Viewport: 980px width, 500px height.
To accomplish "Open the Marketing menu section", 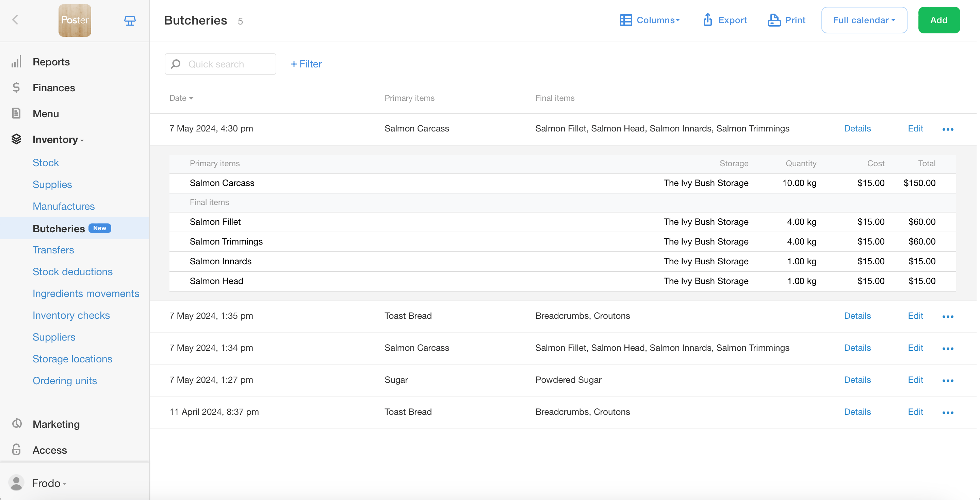I will 56,424.
